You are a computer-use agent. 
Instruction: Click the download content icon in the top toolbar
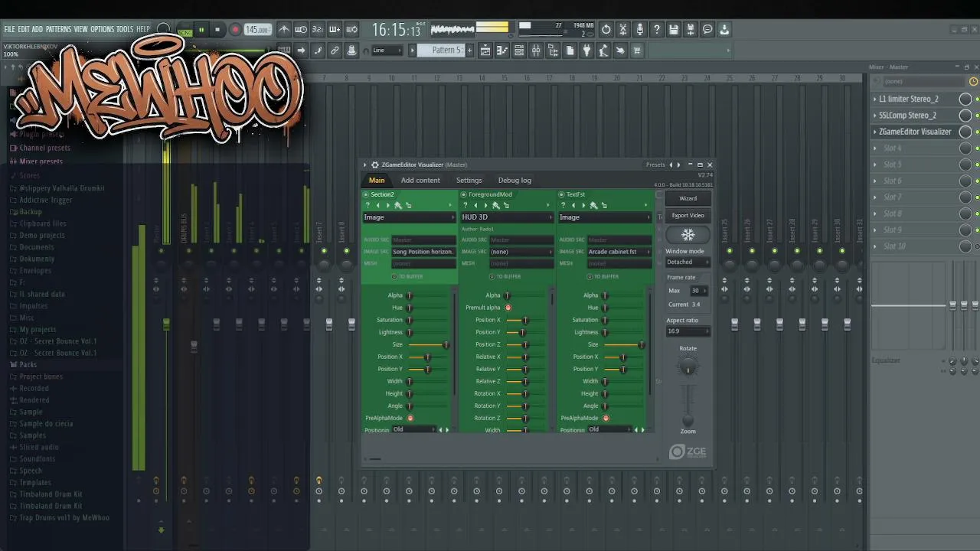point(724,30)
